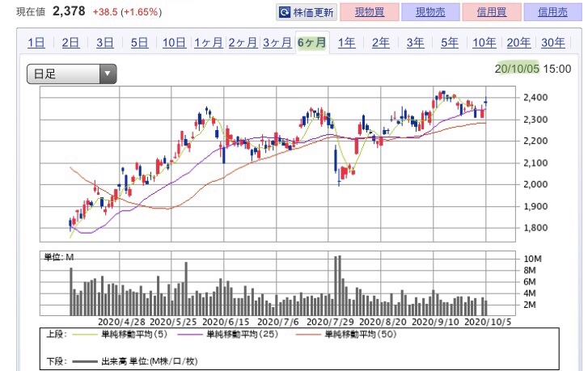Image resolution: width=588 pixels, height=371 pixels.
Task: Click the 2,000 price axis label
Action: tap(535, 184)
